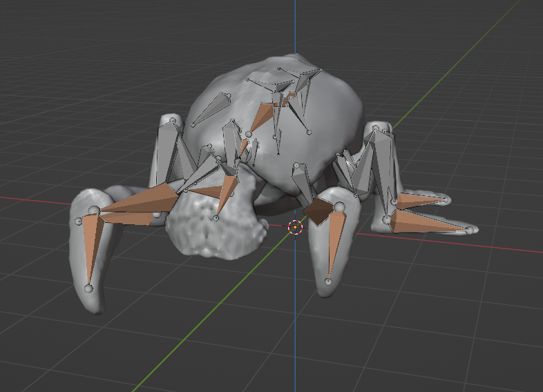The width and height of the screenshot is (543, 392).
Task: Click the creature's lumpy head mesh at the front
Action: pyautogui.click(x=216, y=222)
